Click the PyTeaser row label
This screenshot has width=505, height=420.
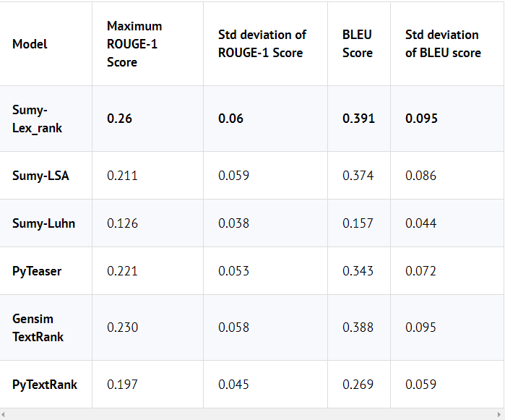pyautogui.click(x=37, y=271)
